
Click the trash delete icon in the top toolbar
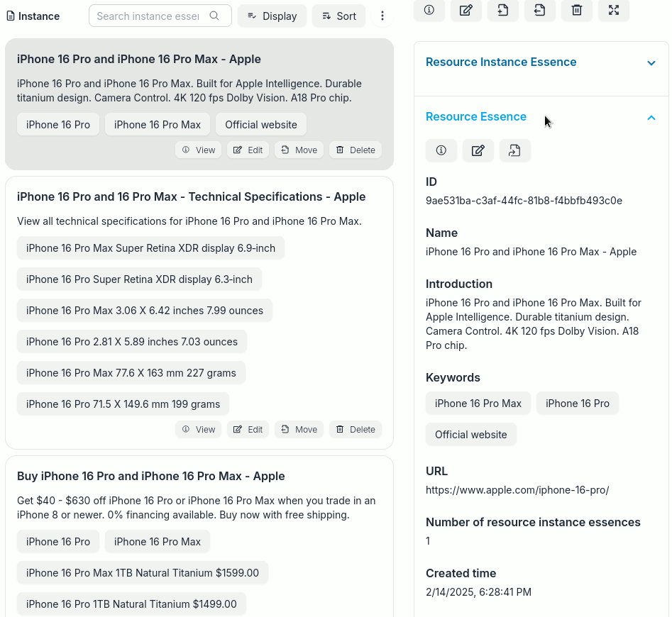click(x=577, y=10)
